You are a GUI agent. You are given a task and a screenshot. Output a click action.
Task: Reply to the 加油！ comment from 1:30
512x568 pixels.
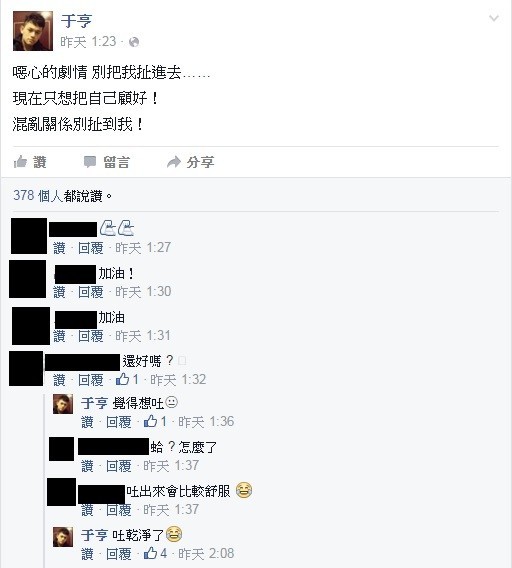91,292
